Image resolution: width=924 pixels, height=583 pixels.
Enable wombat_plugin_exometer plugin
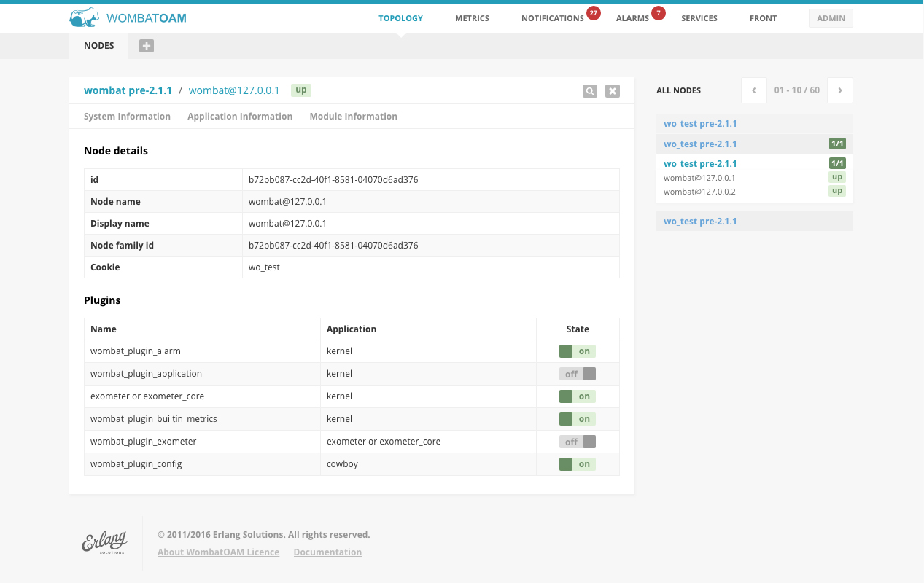click(578, 442)
